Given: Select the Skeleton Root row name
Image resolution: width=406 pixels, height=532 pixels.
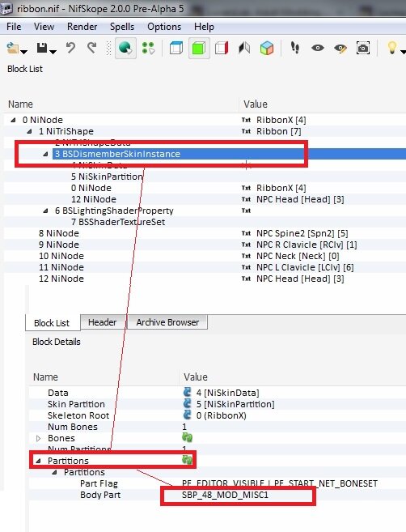Looking at the screenshot, I should click(x=78, y=415).
